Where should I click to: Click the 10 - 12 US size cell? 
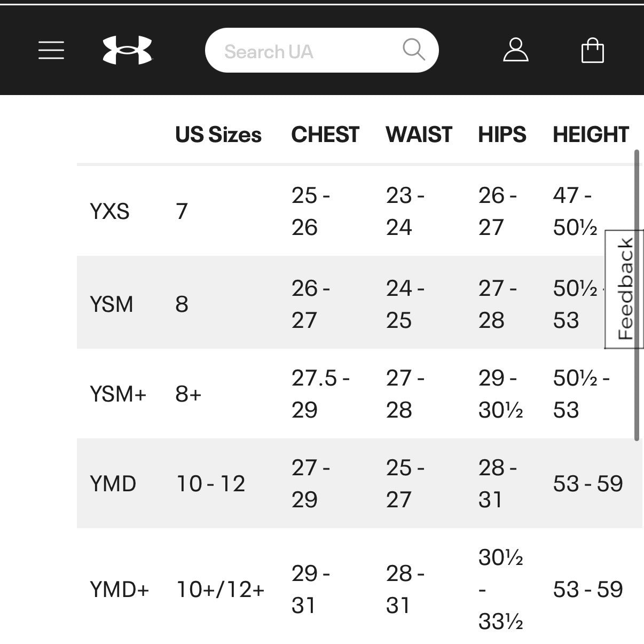click(x=210, y=484)
